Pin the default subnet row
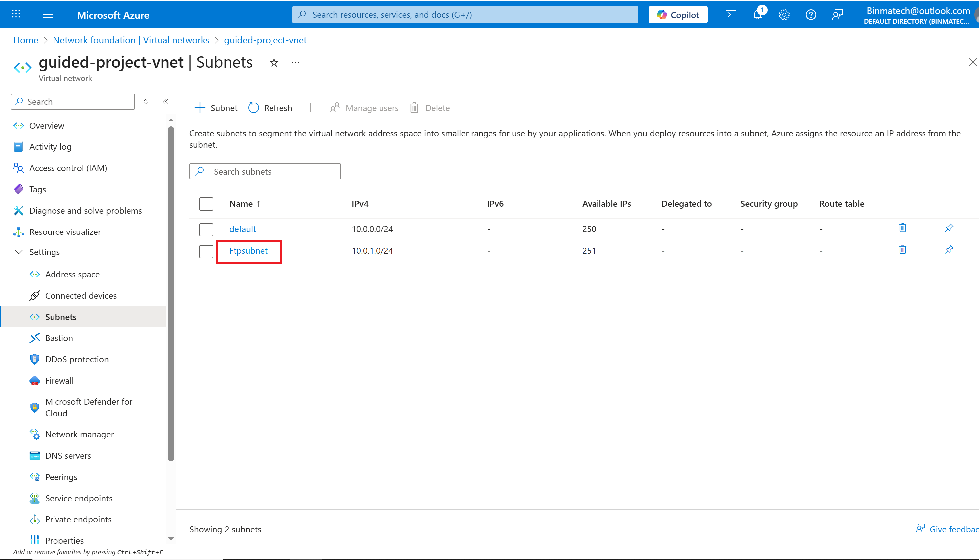Viewport: 979px width, 560px height. pyautogui.click(x=949, y=228)
